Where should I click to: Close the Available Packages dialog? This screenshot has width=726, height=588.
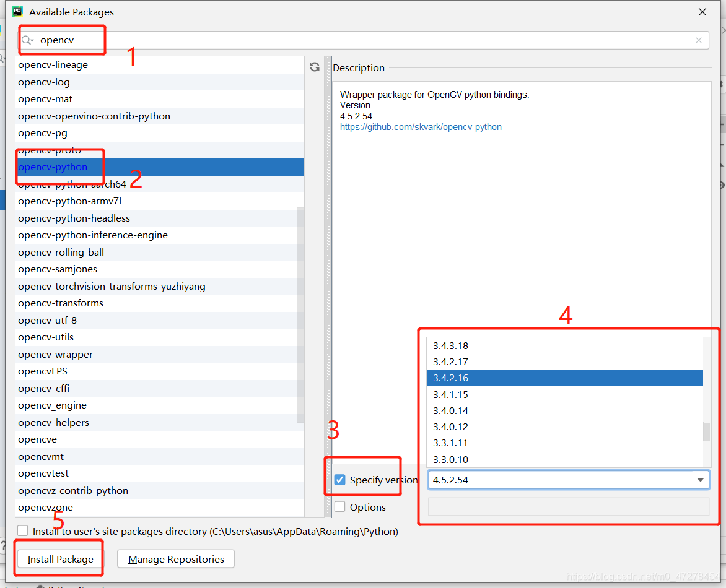pos(702,12)
